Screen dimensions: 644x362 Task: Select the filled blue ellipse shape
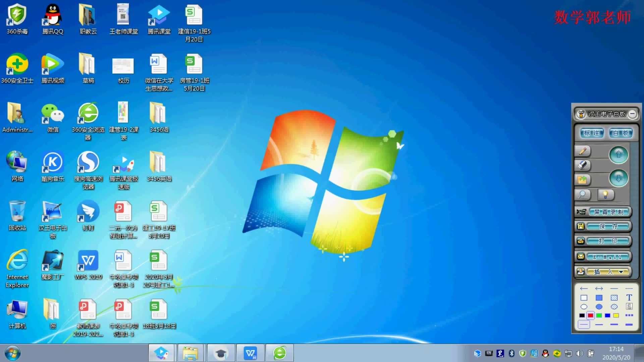(599, 307)
